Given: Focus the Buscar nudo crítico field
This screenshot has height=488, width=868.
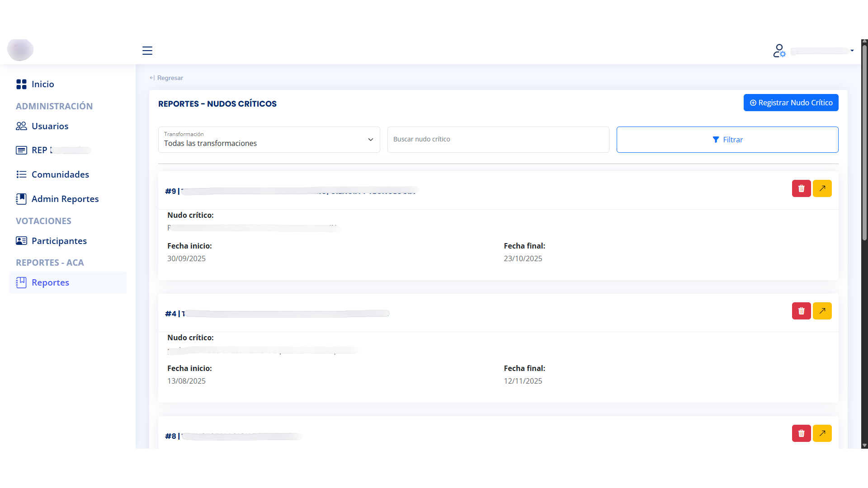Looking at the screenshot, I should coord(498,140).
